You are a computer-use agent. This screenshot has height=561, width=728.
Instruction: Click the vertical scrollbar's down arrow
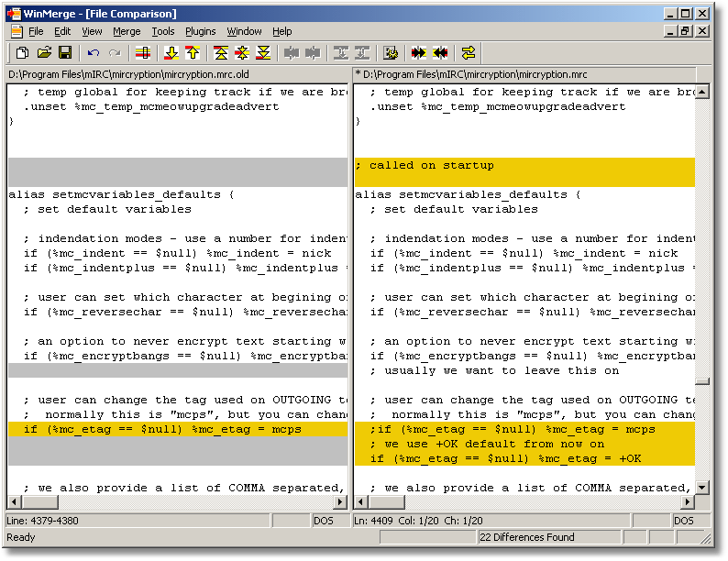702,488
